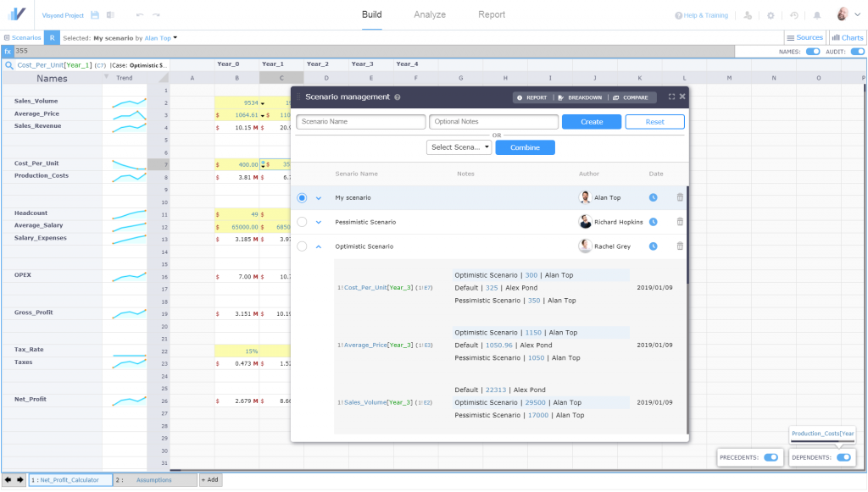The image size is (868, 492).
Task: View history clock for My scenario
Action: click(x=654, y=197)
